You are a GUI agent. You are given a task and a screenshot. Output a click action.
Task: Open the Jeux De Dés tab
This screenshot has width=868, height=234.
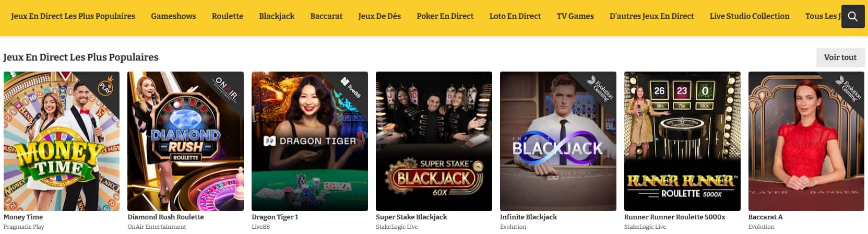(379, 16)
